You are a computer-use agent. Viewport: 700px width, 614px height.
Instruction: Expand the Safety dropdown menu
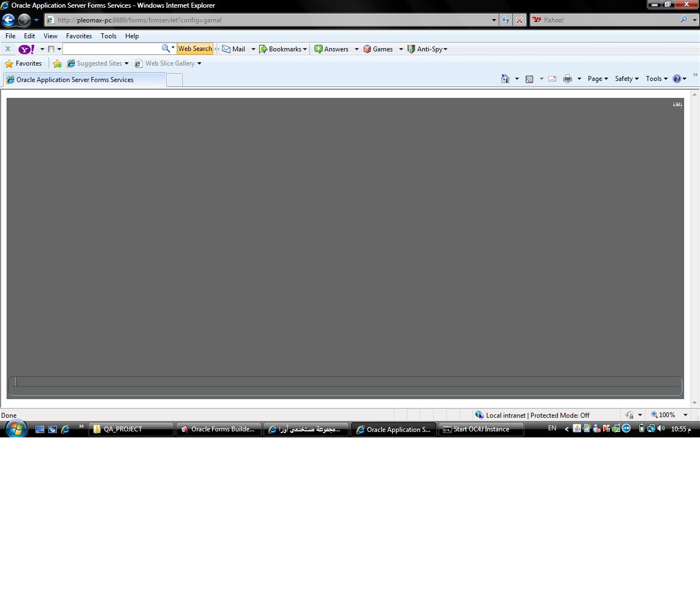pos(627,79)
